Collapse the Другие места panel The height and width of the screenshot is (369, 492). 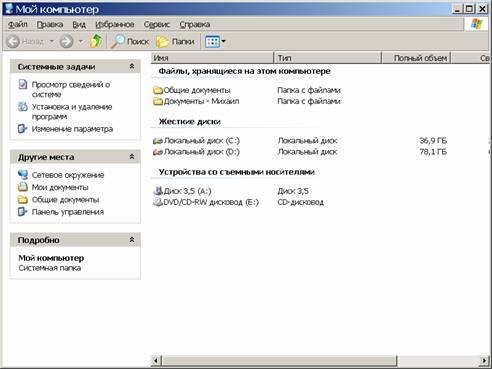[132, 157]
